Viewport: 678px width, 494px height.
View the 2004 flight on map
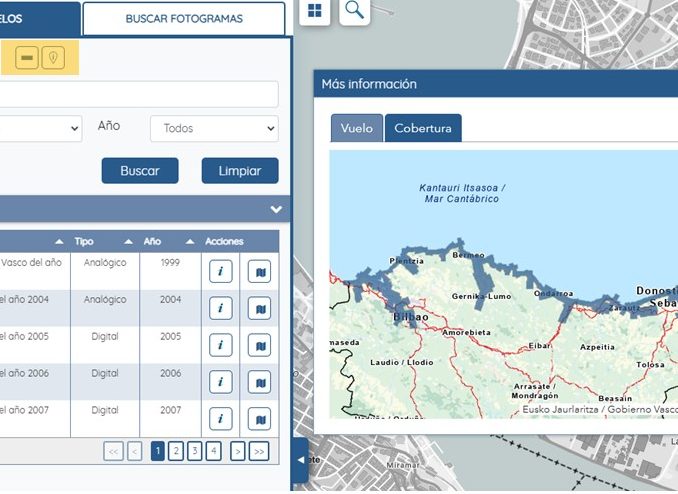click(259, 308)
